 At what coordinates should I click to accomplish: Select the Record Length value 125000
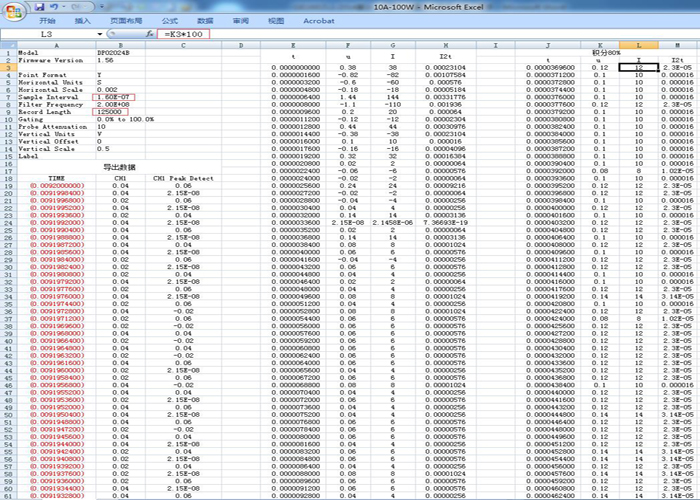[121, 112]
